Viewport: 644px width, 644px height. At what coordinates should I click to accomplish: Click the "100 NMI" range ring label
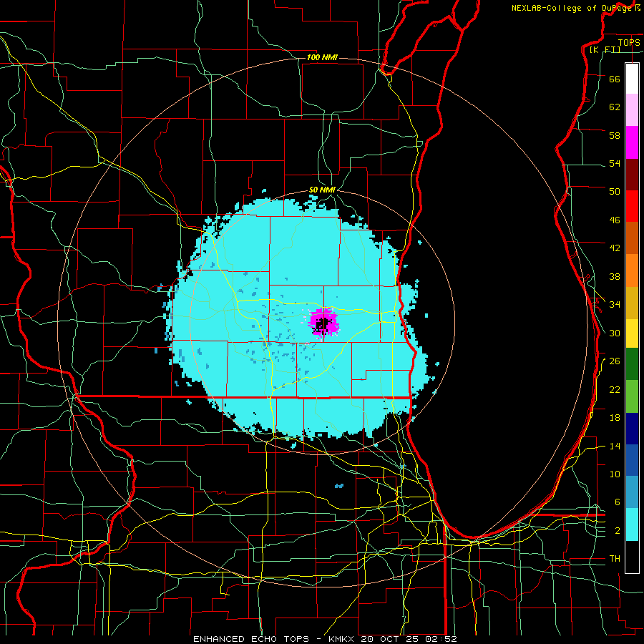[x=322, y=57]
